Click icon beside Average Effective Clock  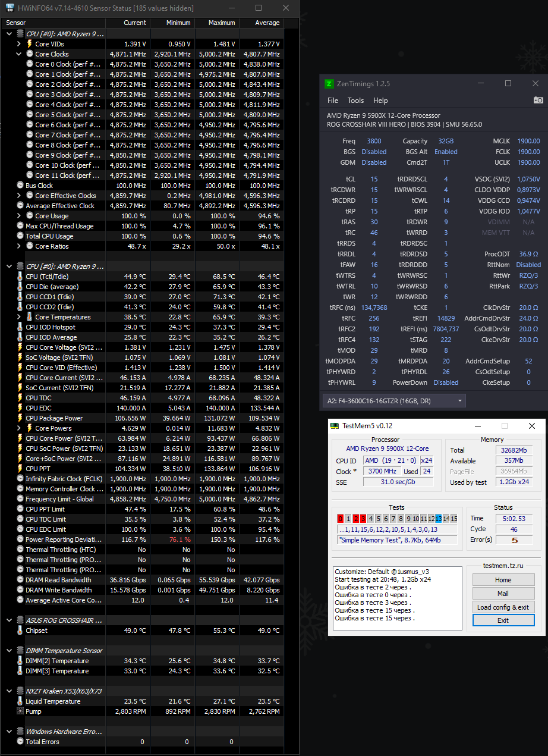click(x=20, y=206)
